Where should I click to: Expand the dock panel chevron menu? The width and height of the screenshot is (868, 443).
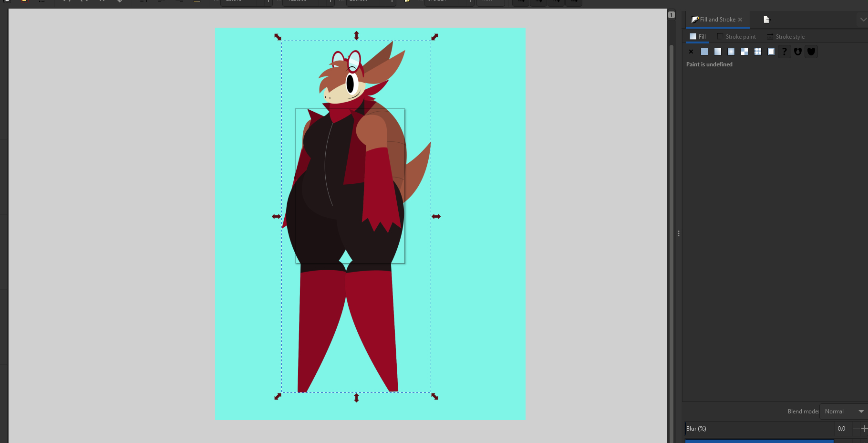[863, 20]
